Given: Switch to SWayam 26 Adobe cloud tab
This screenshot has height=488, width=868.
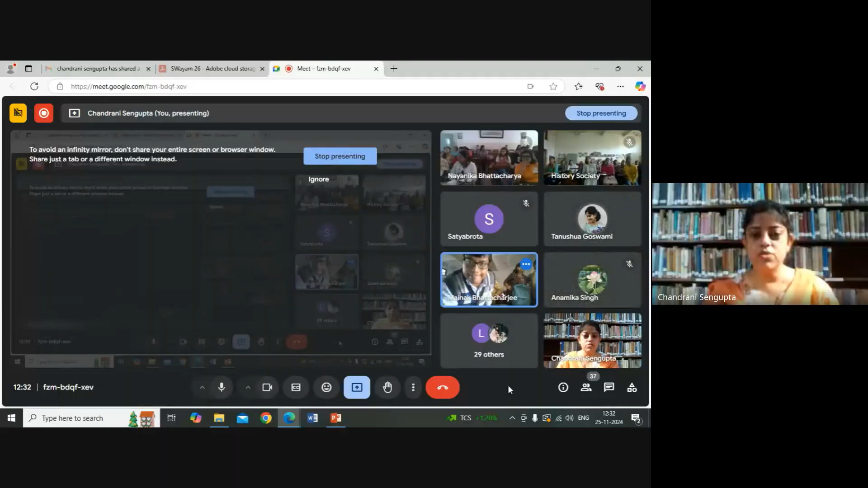Looking at the screenshot, I should coord(212,69).
